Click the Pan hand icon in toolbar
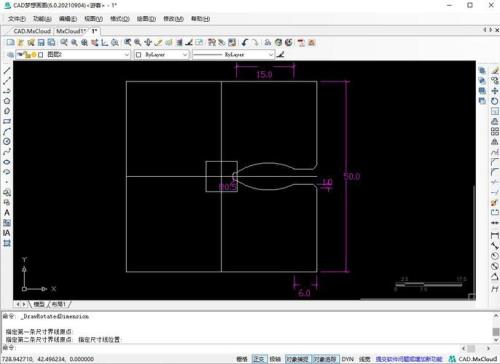The height and width of the screenshot is (364, 500). [148, 43]
